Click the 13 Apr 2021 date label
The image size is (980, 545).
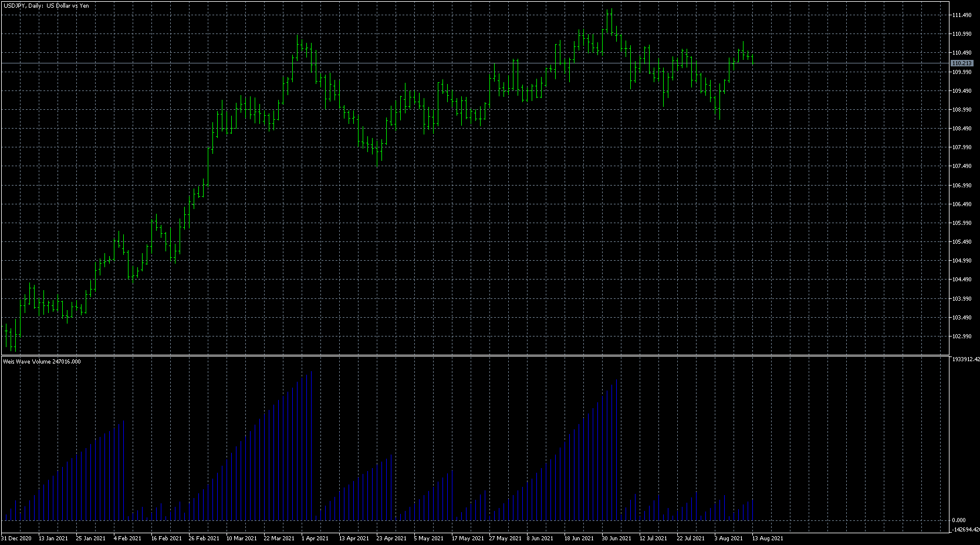[x=354, y=539]
